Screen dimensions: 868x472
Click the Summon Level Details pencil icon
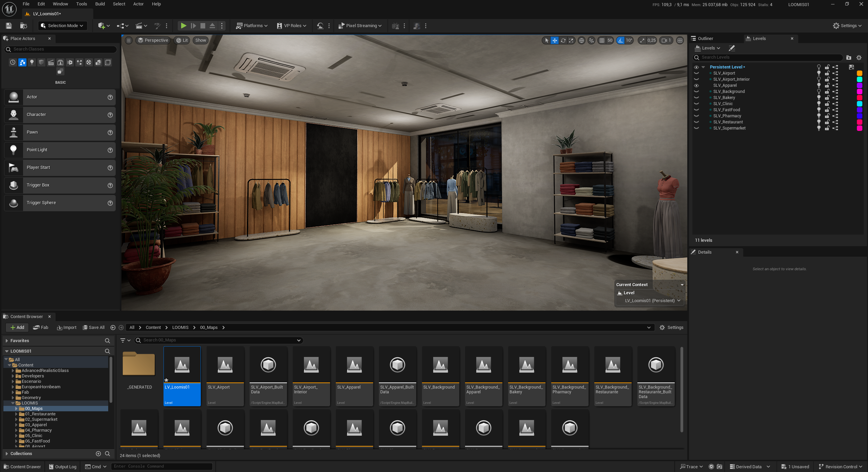(732, 48)
